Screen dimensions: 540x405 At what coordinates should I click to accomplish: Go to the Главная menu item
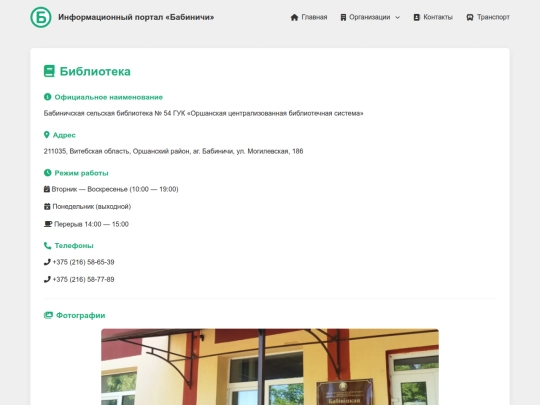coord(314,17)
